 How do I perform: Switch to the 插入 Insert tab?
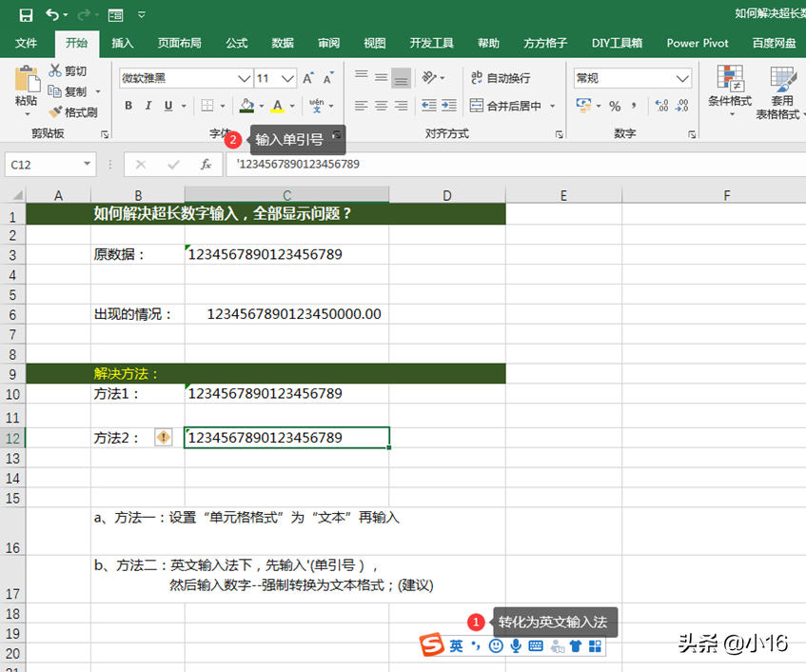123,43
